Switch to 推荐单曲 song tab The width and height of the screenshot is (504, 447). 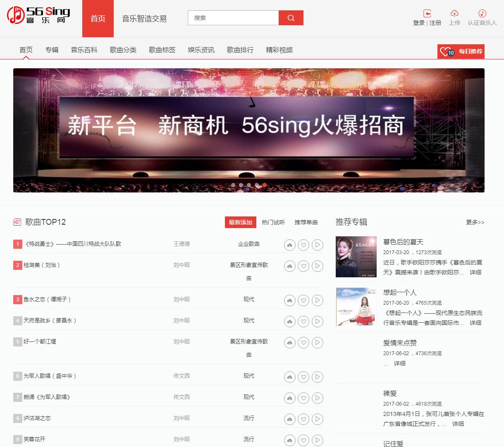(x=306, y=222)
